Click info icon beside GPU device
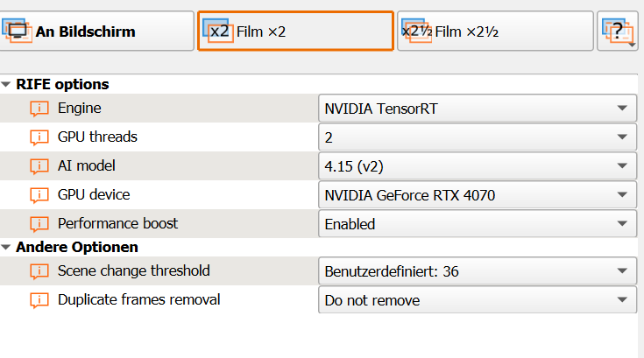 tap(39, 195)
